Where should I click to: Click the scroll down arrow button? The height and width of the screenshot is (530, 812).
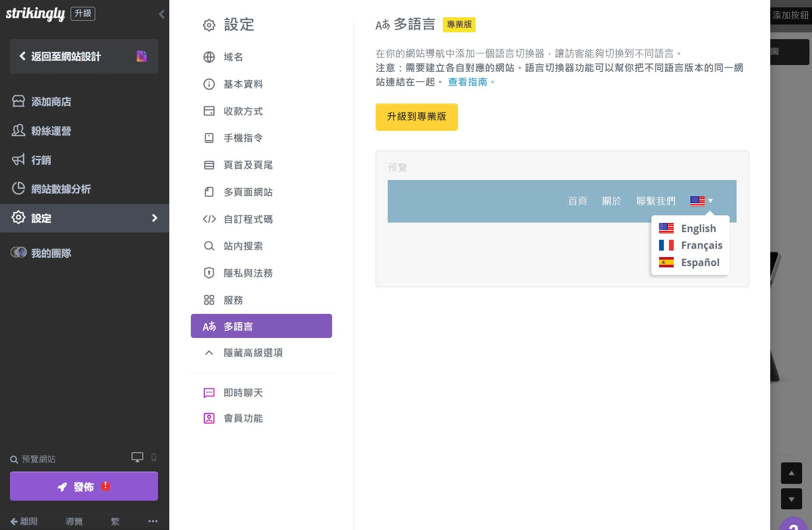(791, 499)
